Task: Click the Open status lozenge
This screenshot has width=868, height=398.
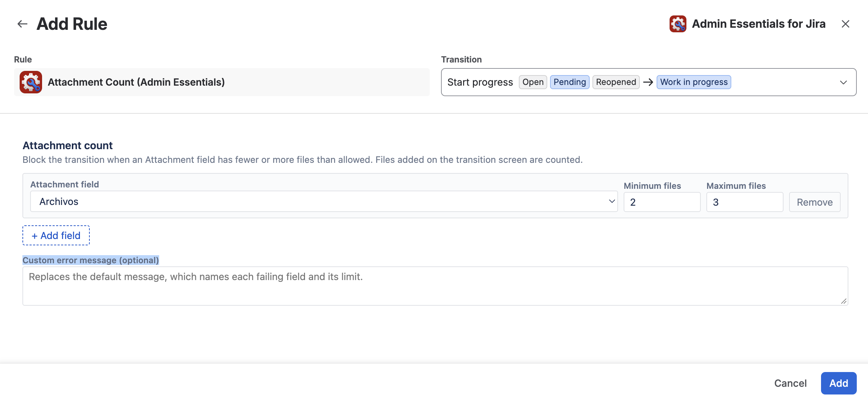Action: [533, 82]
